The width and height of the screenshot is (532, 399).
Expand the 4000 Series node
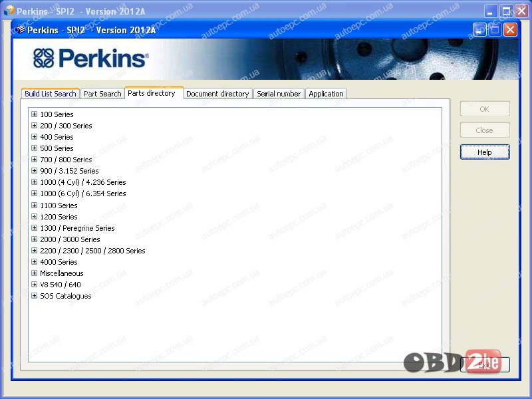point(35,261)
